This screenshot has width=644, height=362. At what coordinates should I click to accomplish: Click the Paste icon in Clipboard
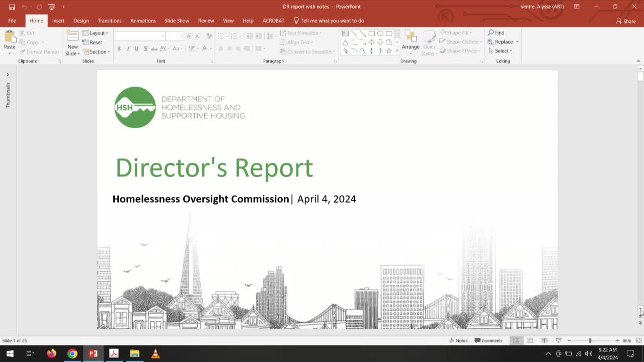click(x=10, y=37)
